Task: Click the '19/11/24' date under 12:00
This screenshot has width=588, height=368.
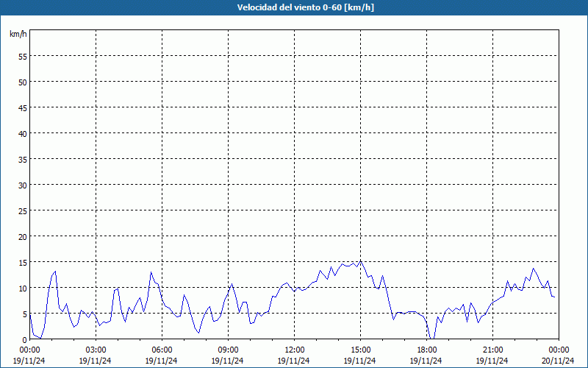Action: tap(294, 361)
